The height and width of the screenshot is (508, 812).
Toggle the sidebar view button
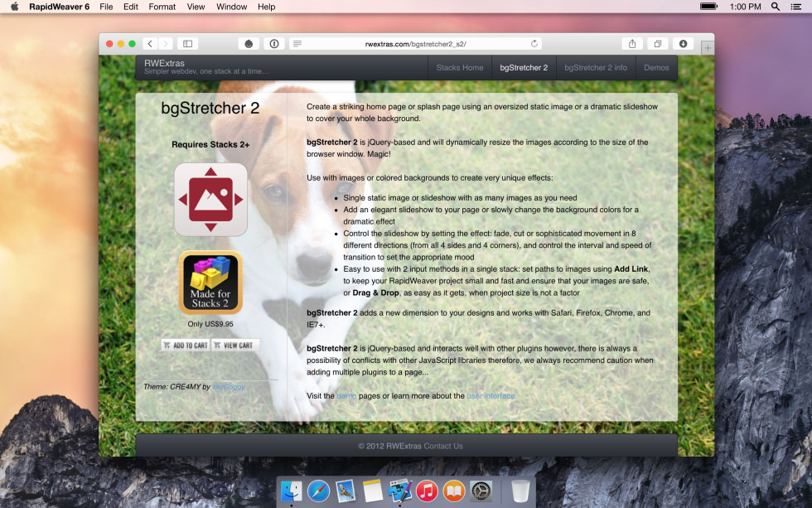pyautogui.click(x=188, y=44)
